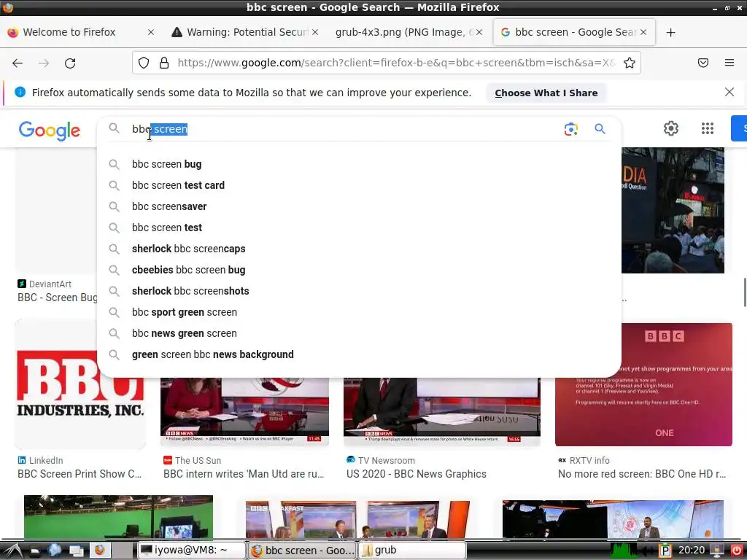This screenshot has height=560, width=747.
Task: Open the Pocket save icon
Action: point(703,63)
